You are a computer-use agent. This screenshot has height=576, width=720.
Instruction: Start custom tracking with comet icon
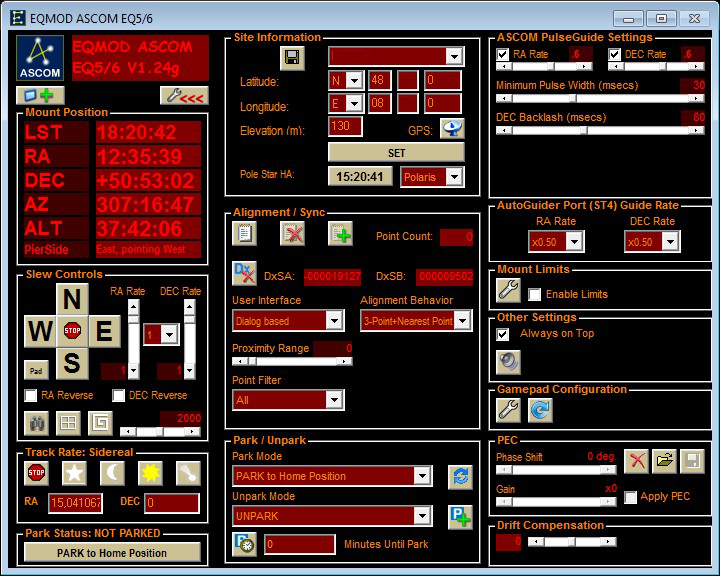point(189,473)
